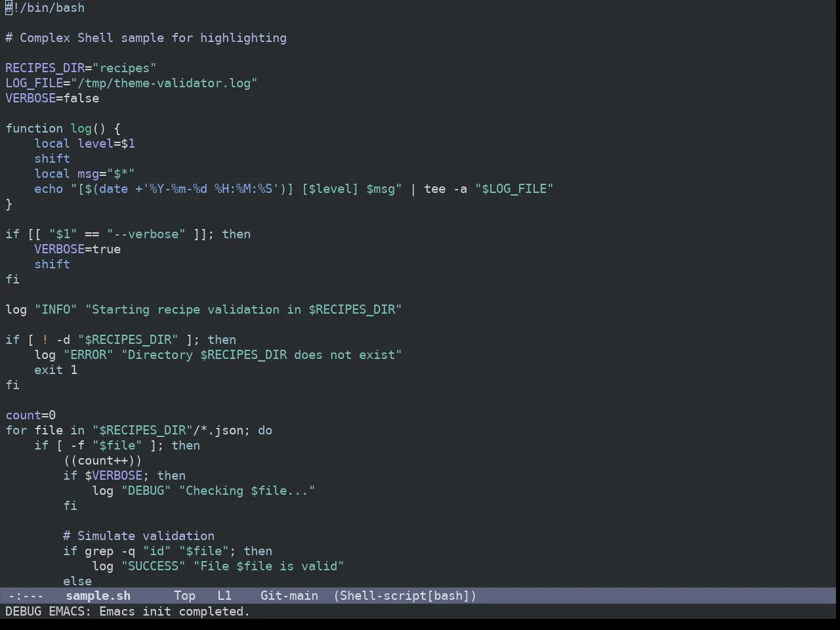Click the count=0 line
The height and width of the screenshot is (630, 840).
(31, 415)
